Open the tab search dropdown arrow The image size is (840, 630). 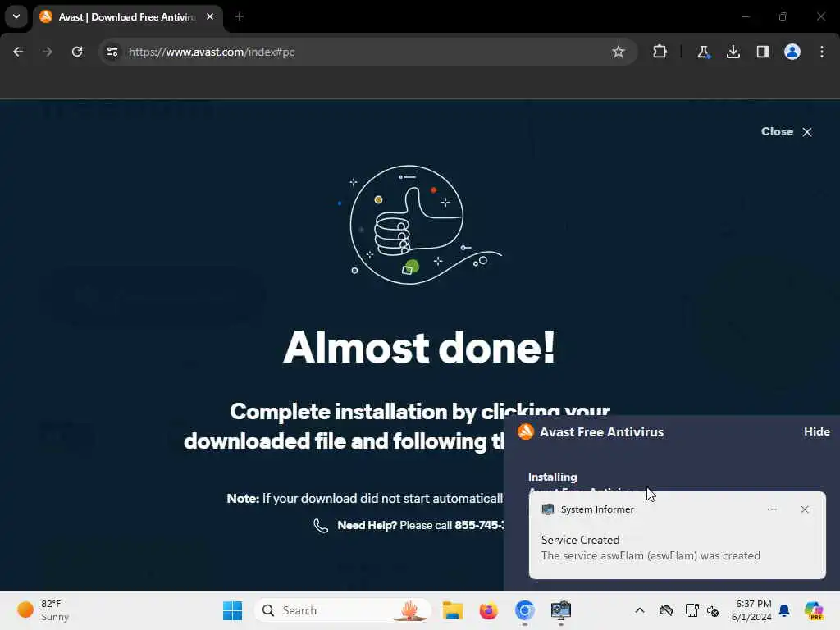pos(16,16)
